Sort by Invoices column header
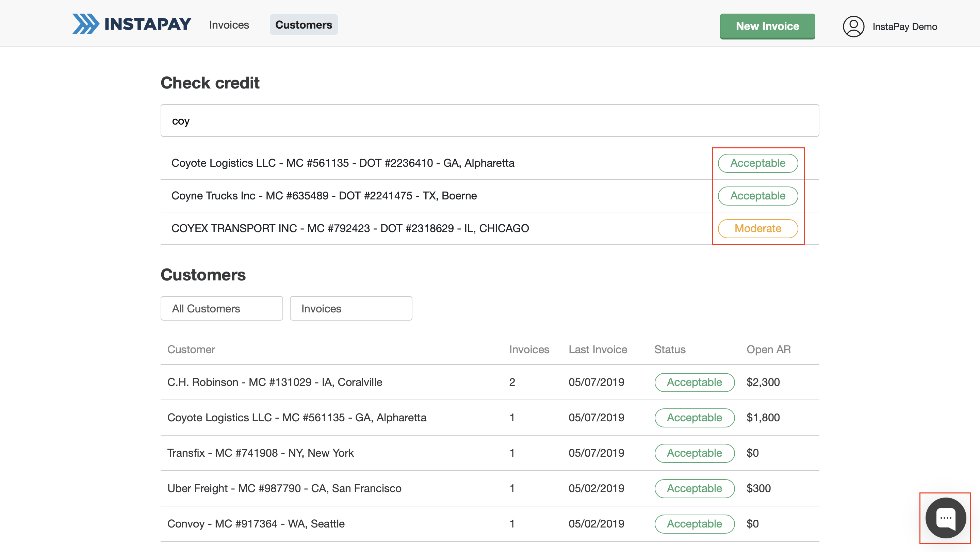The height and width of the screenshot is (552, 980). pos(529,349)
